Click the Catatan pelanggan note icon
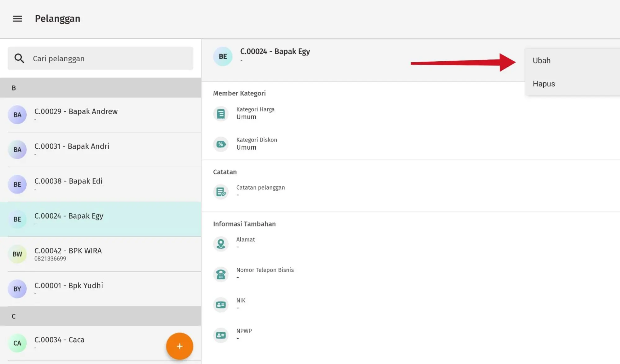620x364 pixels. 221,192
